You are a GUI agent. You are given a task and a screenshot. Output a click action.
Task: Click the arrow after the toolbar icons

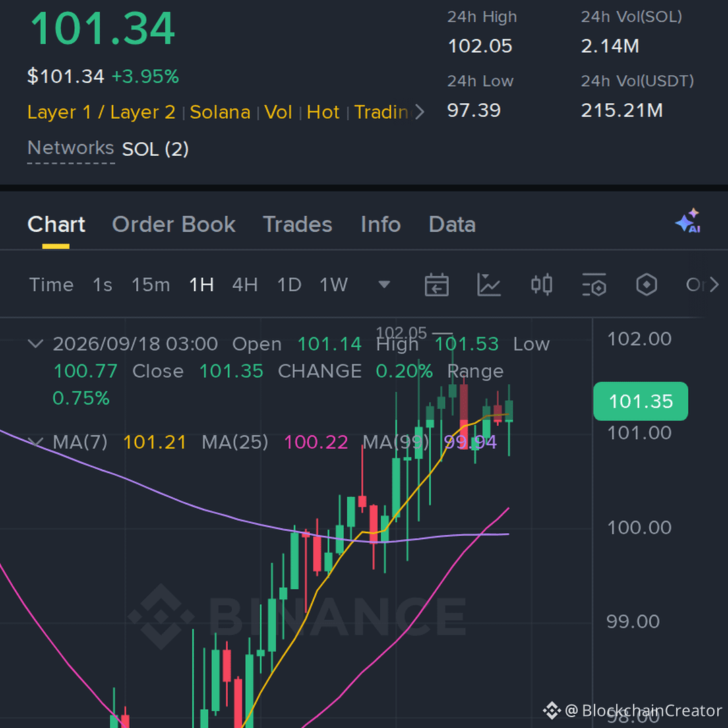click(714, 284)
